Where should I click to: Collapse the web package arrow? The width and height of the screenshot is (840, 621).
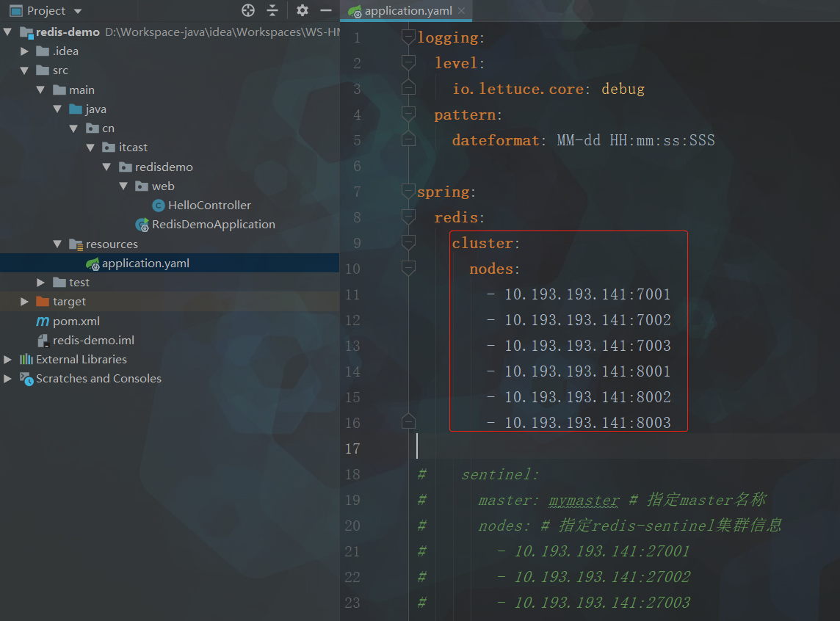(x=124, y=186)
